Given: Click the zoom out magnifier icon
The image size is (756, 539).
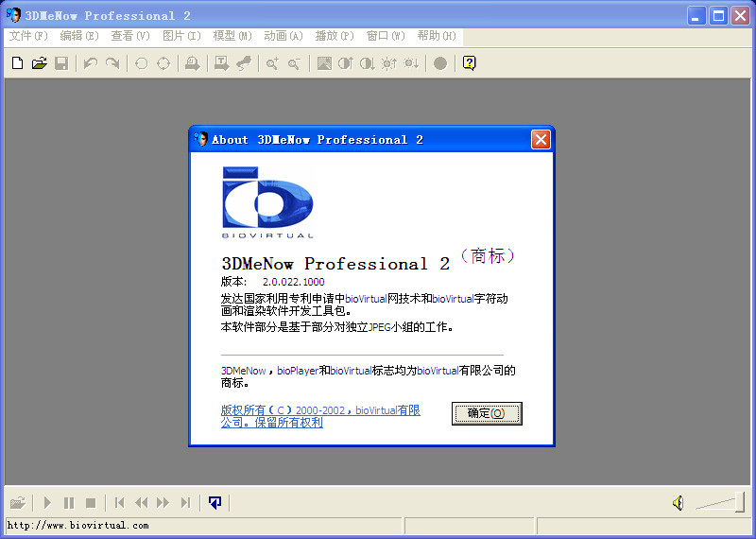Looking at the screenshot, I should click(x=294, y=63).
